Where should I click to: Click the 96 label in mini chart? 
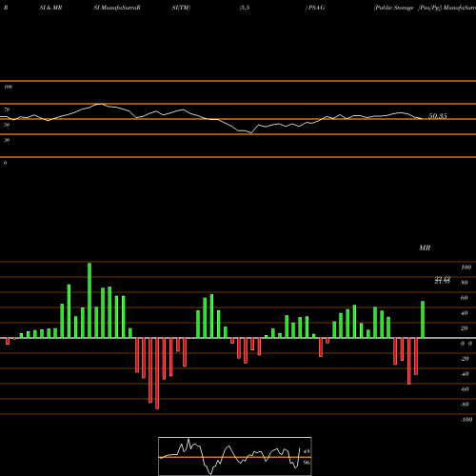[x=307, y=463]
